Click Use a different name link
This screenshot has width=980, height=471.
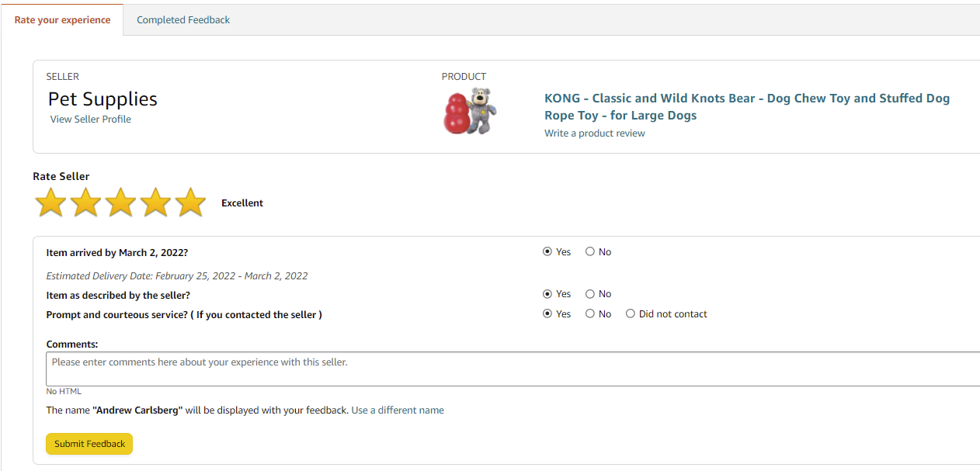[398, 410]
